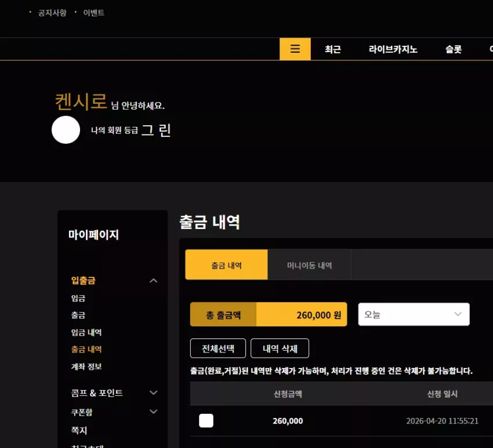Image resolution: width=493 pixels, height=448 pixels.
Task: Click the 260,000 원 total amount
Action: 319,315
